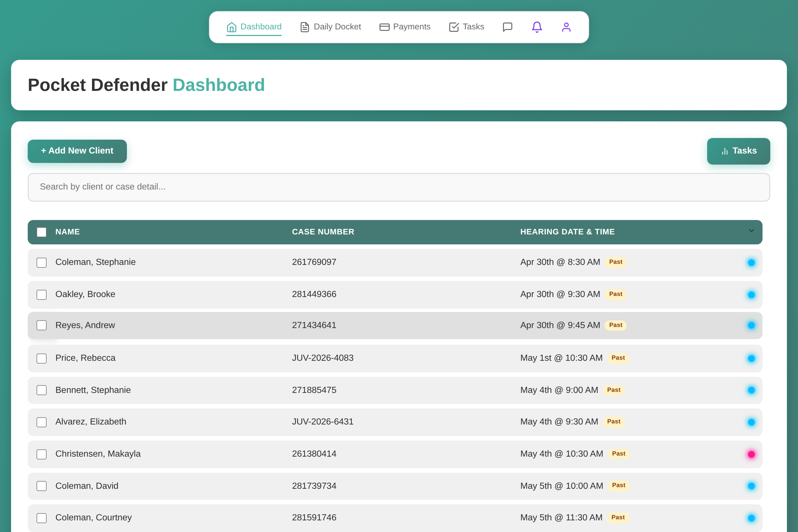Check the box for Price, Rebecca

point(41,359)
